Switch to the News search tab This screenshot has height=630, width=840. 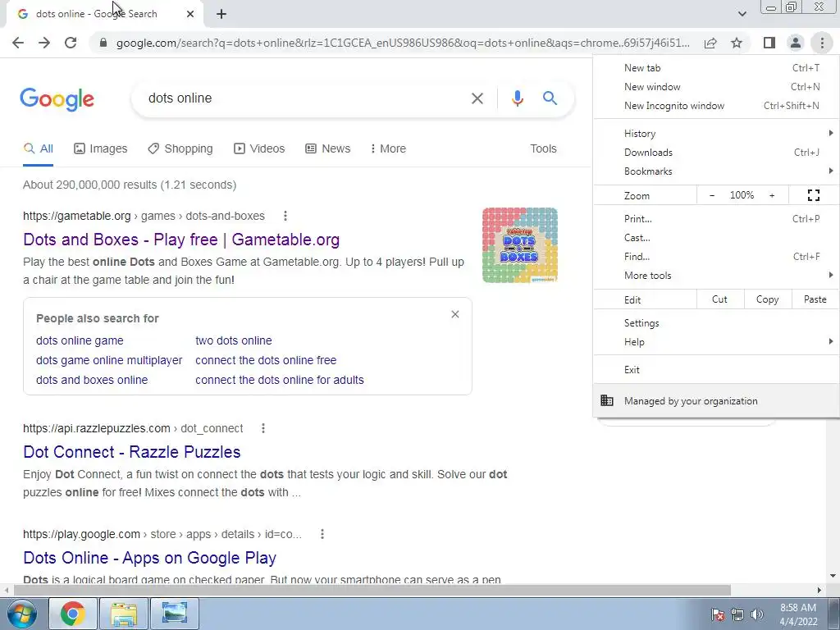click(328, 149)
